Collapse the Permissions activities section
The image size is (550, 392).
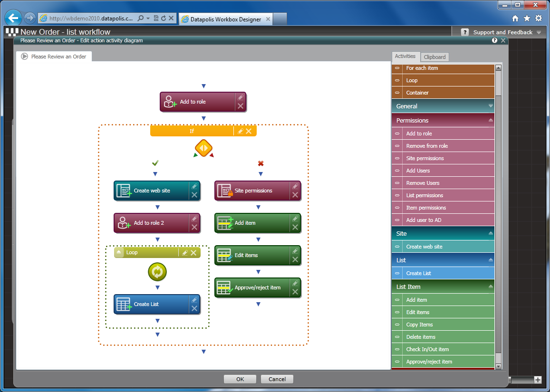click(491, 120)
